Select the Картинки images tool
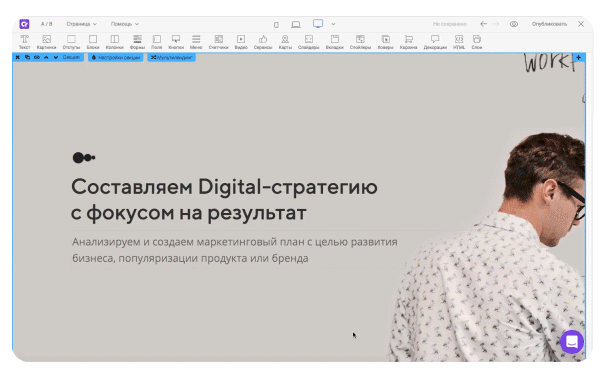600x381 pixels. [46, 42]
